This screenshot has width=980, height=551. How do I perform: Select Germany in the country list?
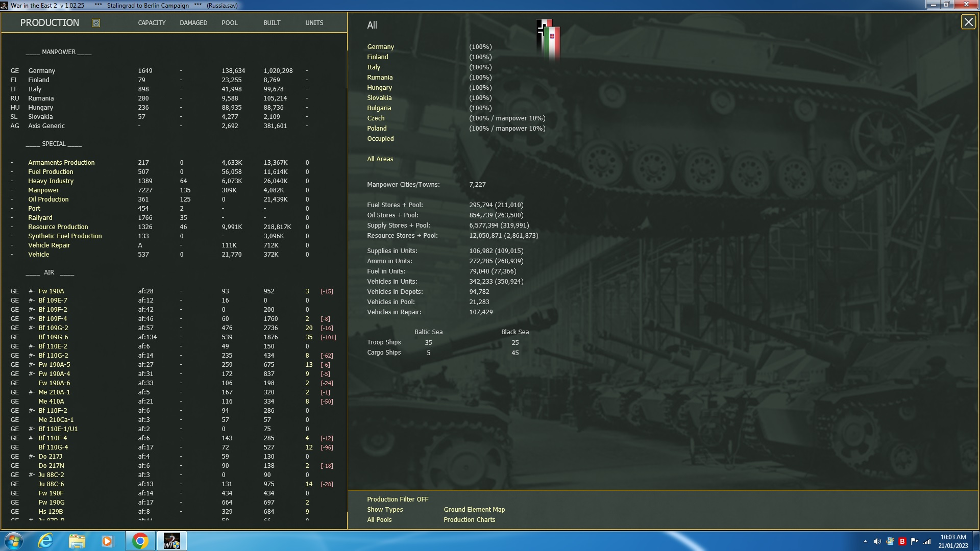click(380, 46)
